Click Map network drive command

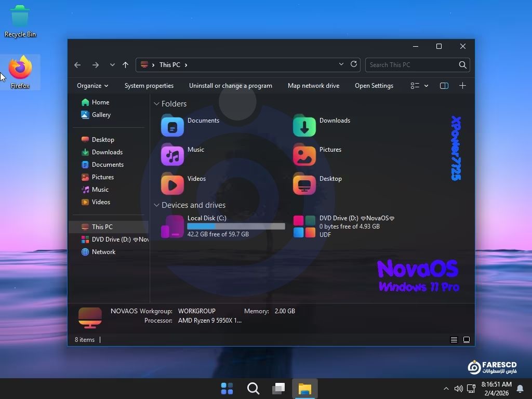pyautogui.click(x=313, y=86)
